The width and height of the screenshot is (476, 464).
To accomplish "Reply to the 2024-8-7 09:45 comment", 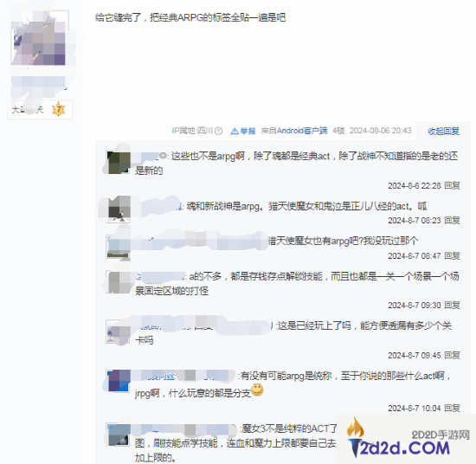I will tap(452, 355).
